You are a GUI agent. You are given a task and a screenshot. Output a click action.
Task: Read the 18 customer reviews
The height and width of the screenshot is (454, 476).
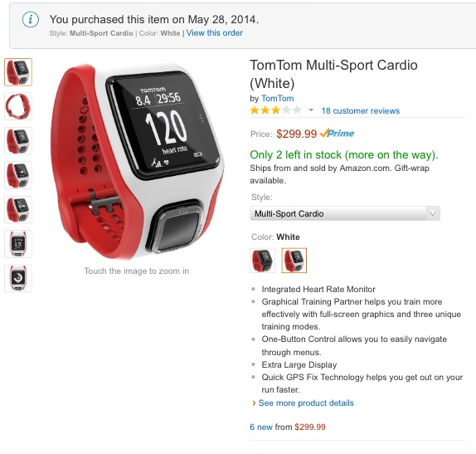pos(361,110)
